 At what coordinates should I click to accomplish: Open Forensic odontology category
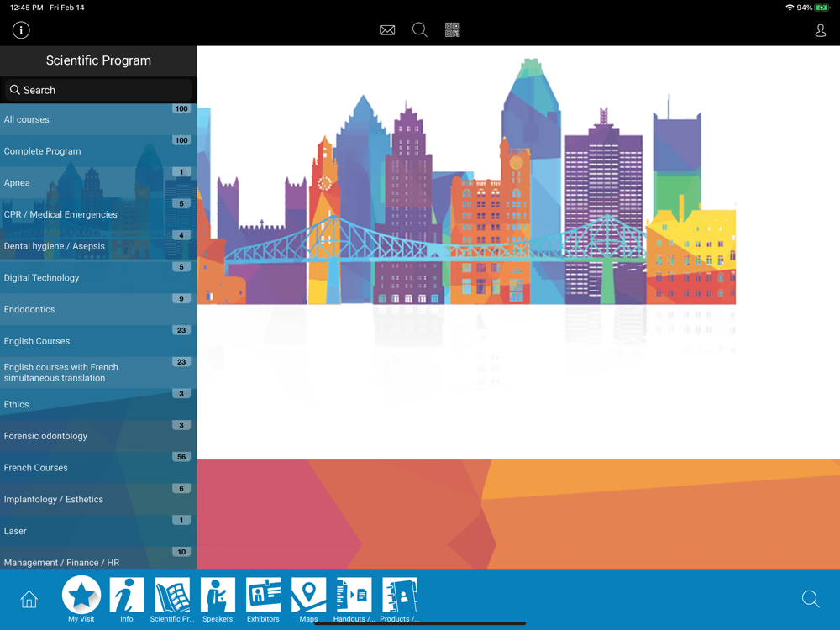pos(98,435)
